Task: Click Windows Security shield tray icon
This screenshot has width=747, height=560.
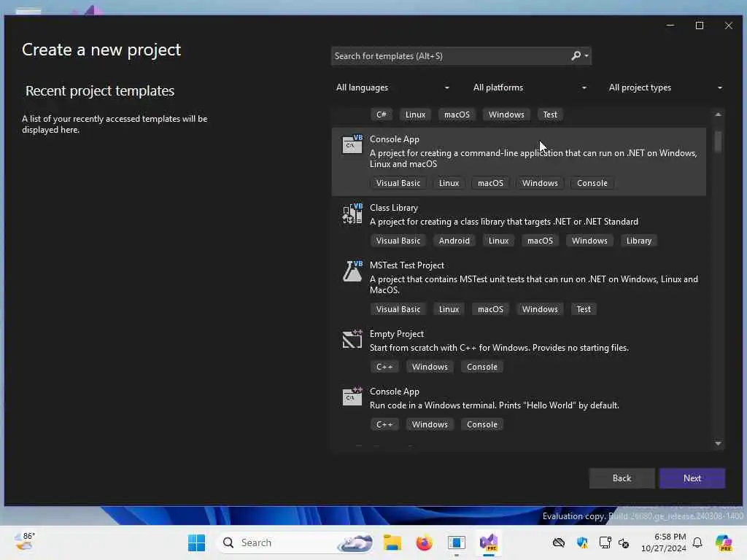Action: (581, 542)
